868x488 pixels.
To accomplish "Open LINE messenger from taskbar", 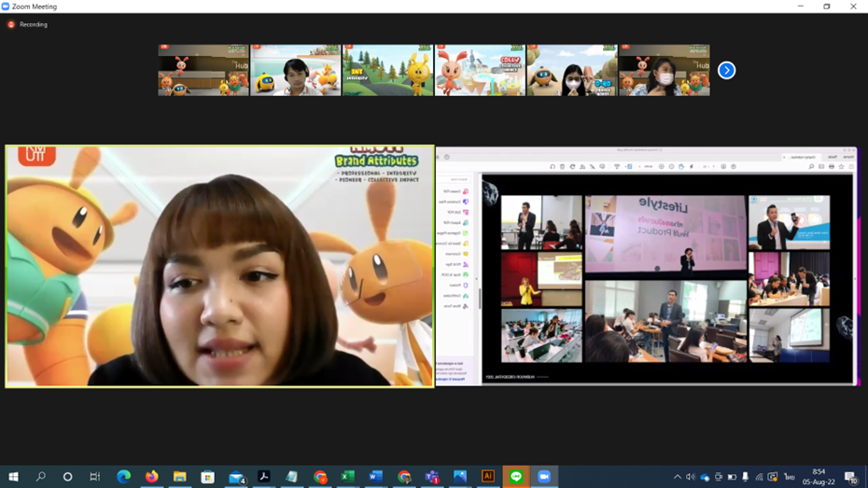I will click(516, 477).
